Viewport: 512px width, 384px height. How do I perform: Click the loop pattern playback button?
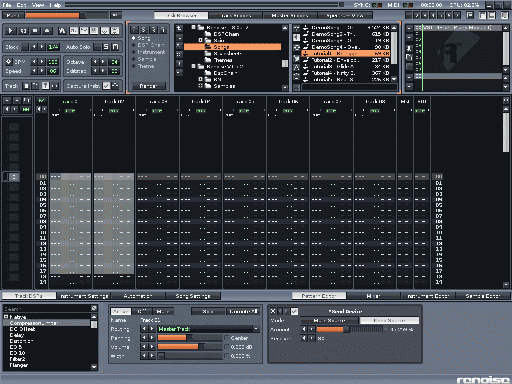[23, 31]
